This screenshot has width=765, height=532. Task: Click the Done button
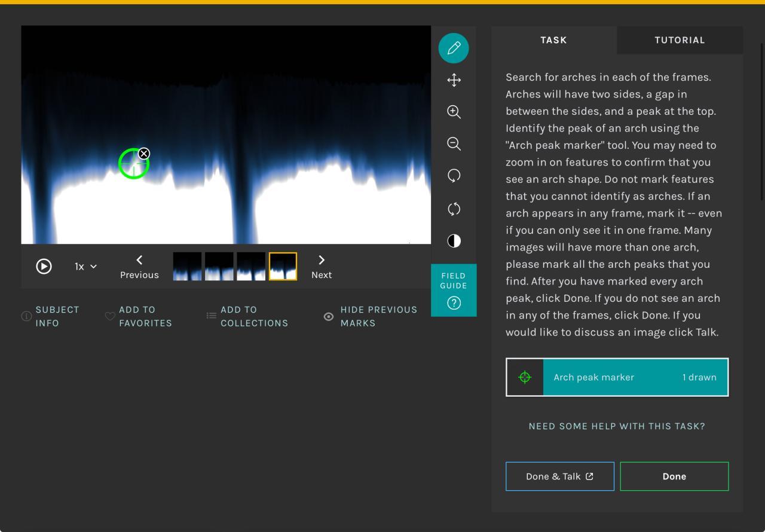(x=674, y=476)
